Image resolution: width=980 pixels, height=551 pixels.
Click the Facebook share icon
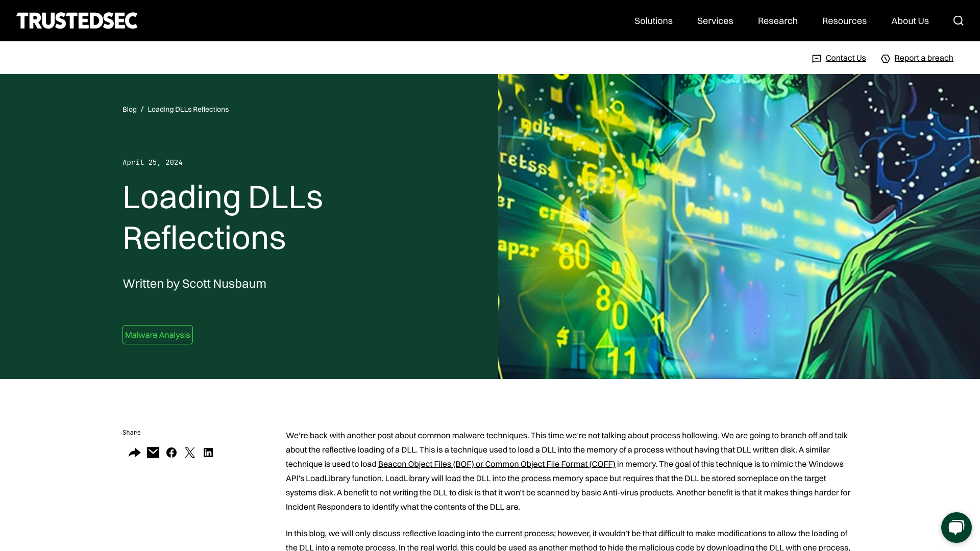[171, 452]
